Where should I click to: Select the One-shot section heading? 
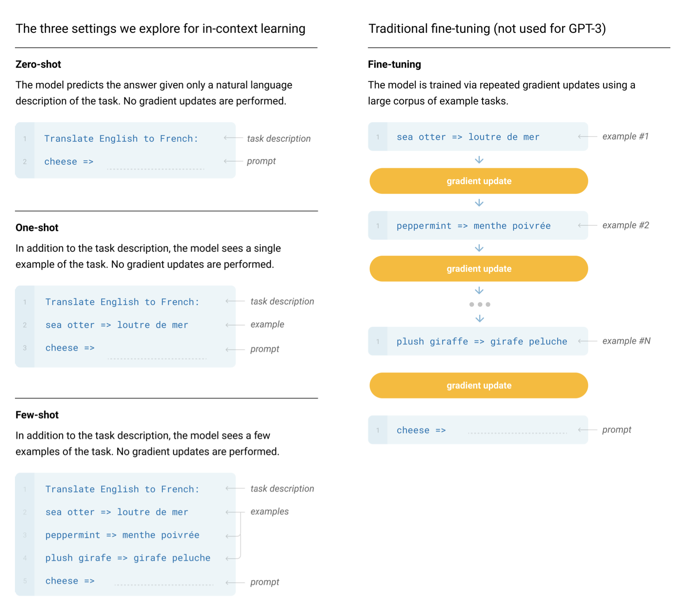(37, 228)
